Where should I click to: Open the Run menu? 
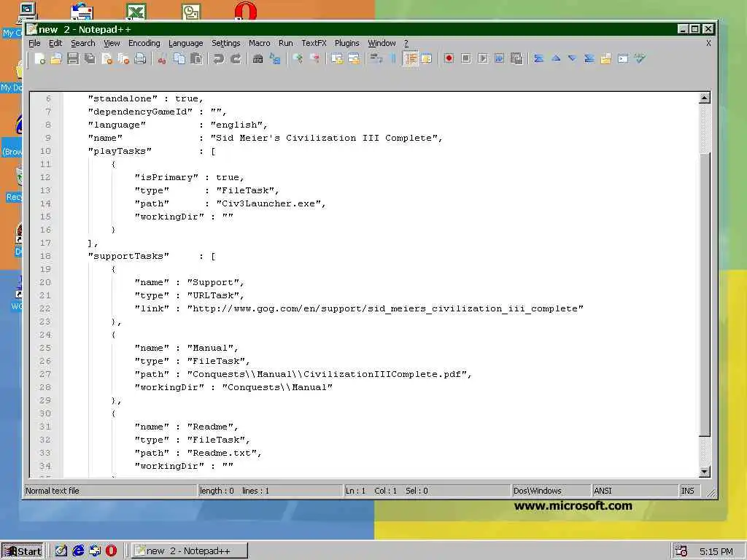point(286,43)
